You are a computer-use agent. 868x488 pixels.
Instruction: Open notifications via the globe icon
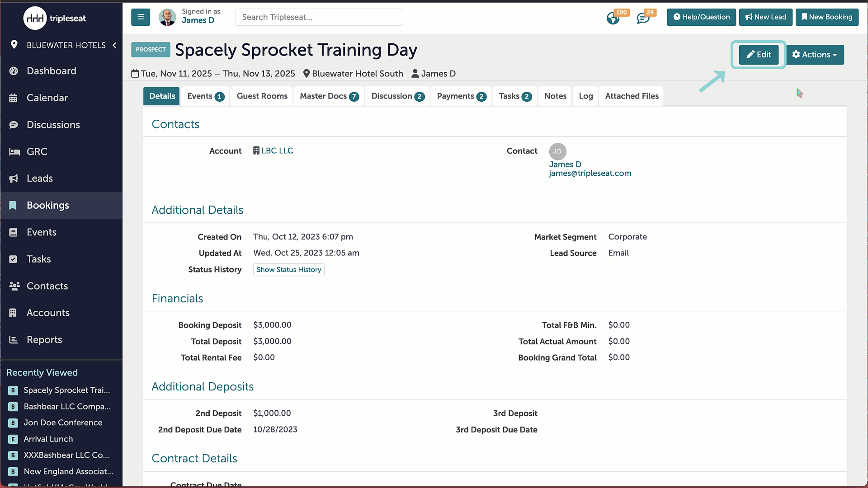(x=613, y=18)
